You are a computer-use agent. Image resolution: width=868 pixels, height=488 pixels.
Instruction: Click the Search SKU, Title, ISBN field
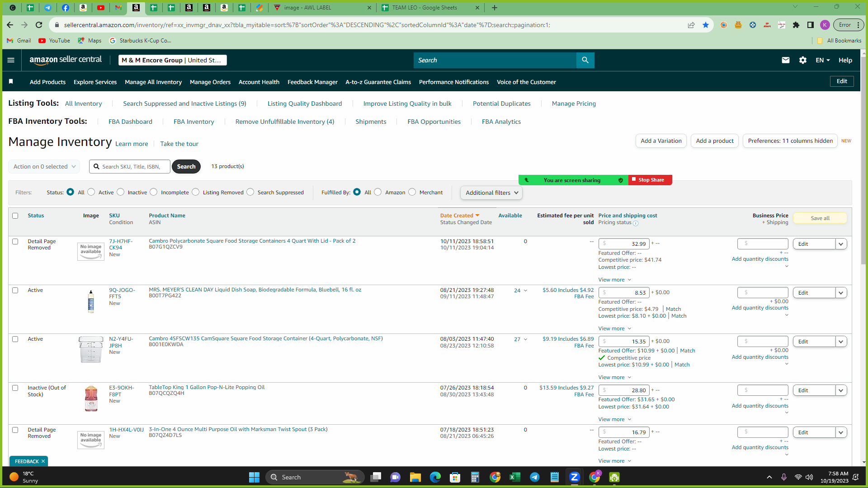130,167
